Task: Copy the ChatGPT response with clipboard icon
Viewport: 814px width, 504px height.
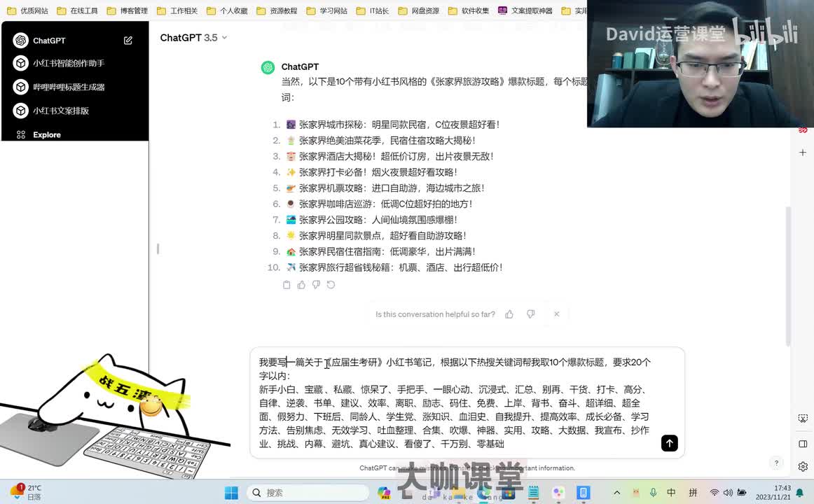Action: pyautogui.click(x=287, y=285)
